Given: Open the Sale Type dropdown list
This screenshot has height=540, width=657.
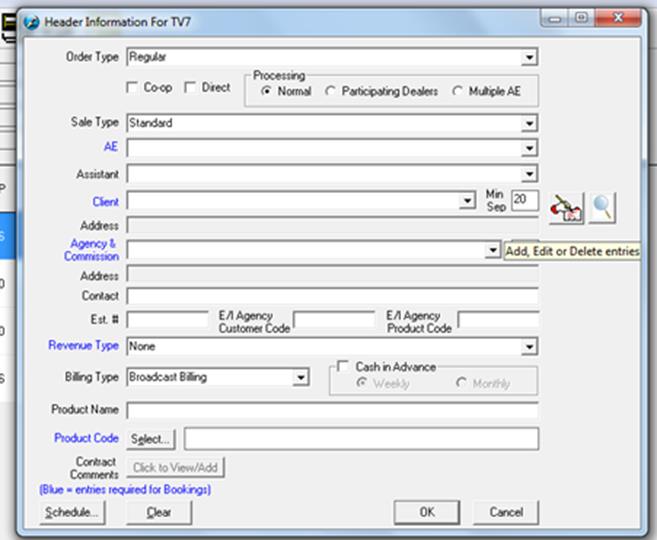Looking at the screenshot, I should [530, 124].
